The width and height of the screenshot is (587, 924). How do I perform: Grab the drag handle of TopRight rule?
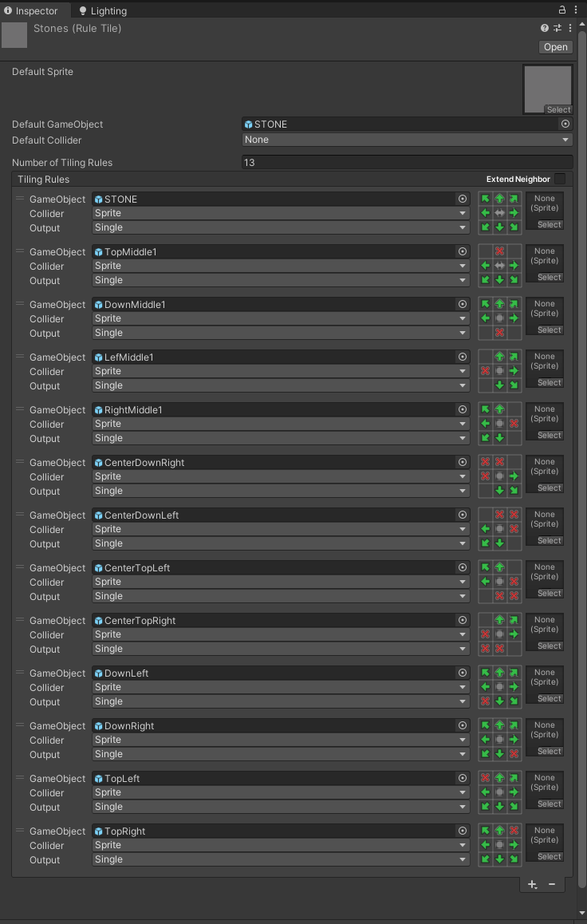click(x=19, y=831)
